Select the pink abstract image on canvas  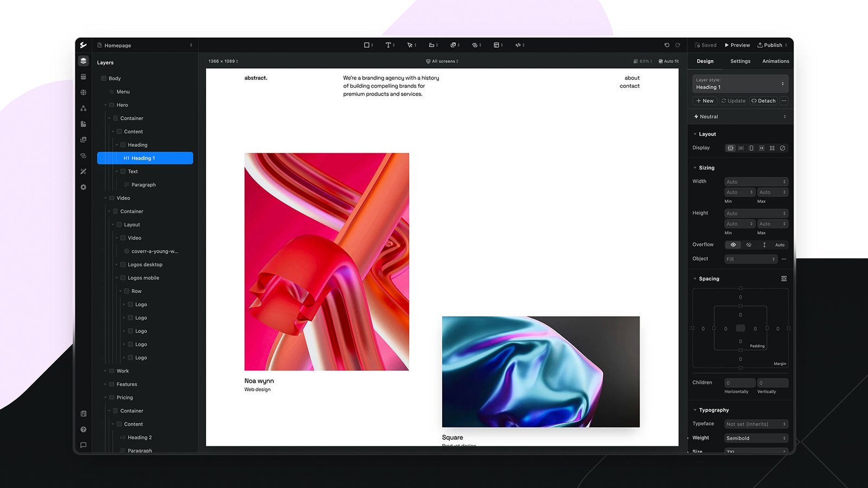[327, 262]
